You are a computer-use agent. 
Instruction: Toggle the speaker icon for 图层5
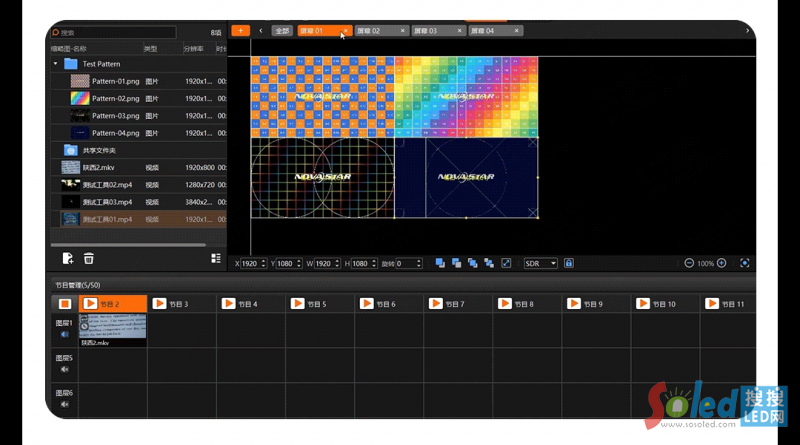64,369
